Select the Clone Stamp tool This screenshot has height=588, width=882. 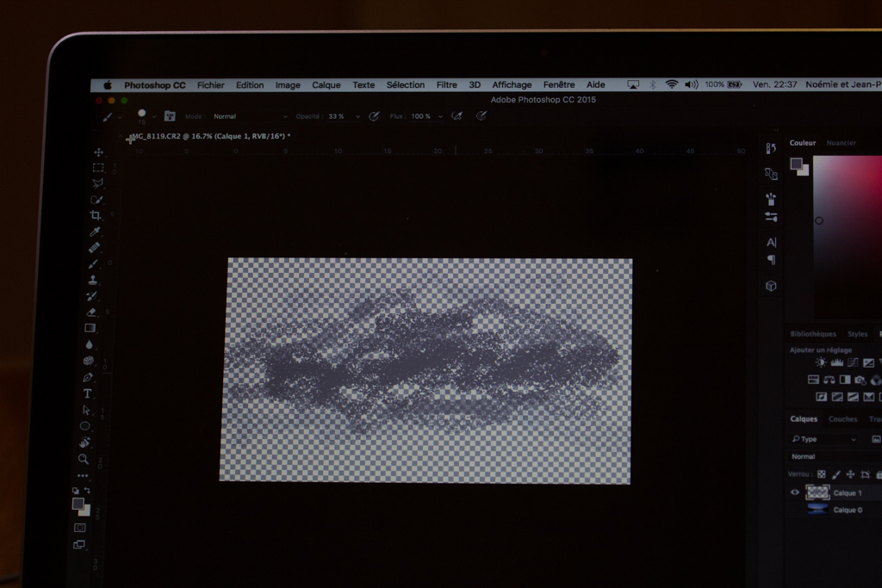[93, 280]
